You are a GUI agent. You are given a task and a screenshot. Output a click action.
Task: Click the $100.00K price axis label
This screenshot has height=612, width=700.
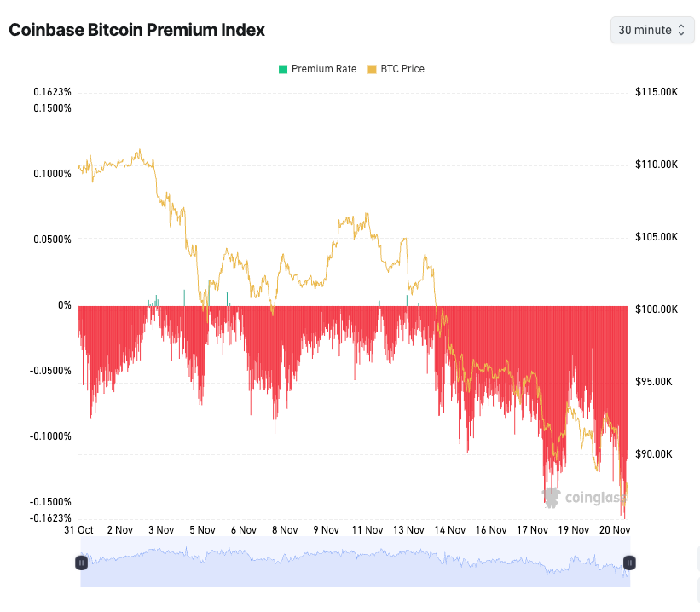pyautogui.click(x=657, y=309)
